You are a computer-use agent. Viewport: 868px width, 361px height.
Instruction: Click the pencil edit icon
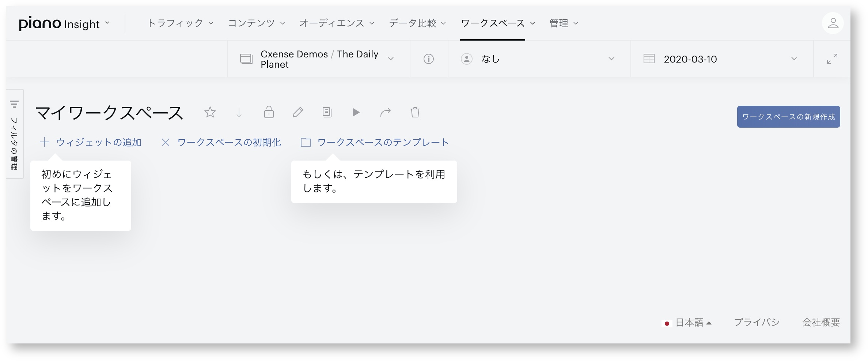[x=298, y=112]
